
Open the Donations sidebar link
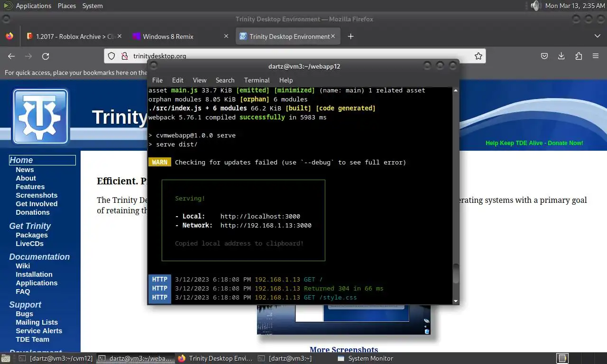pos(33,212)
